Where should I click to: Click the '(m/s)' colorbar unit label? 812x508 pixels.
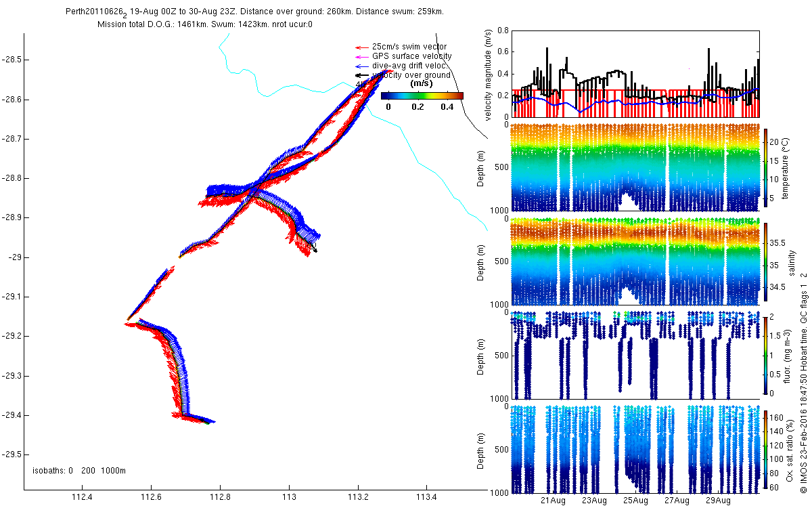click(x=422, y=83)
